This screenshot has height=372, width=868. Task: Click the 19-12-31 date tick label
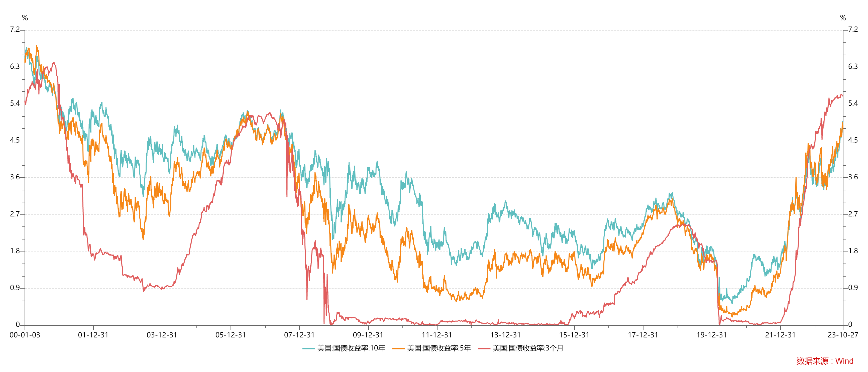(712, 335)
